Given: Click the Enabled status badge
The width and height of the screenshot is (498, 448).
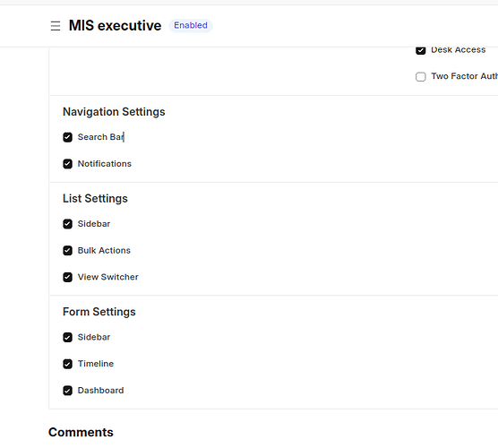Looking at the screenshot, I should coord(191,25).
